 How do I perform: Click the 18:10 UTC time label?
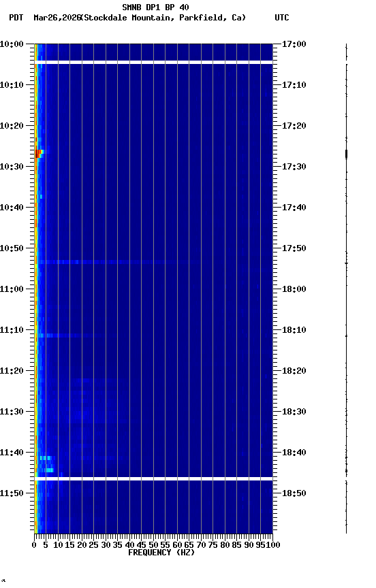click(294, 330)
